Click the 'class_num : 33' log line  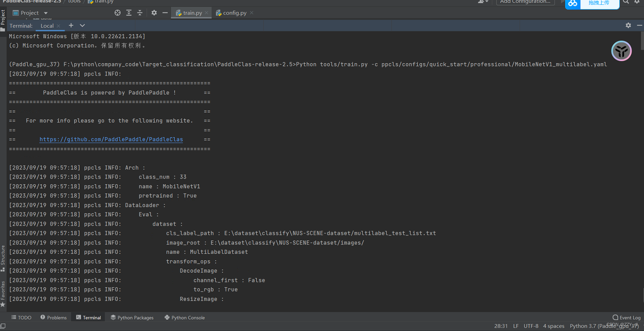pos(98,177)
